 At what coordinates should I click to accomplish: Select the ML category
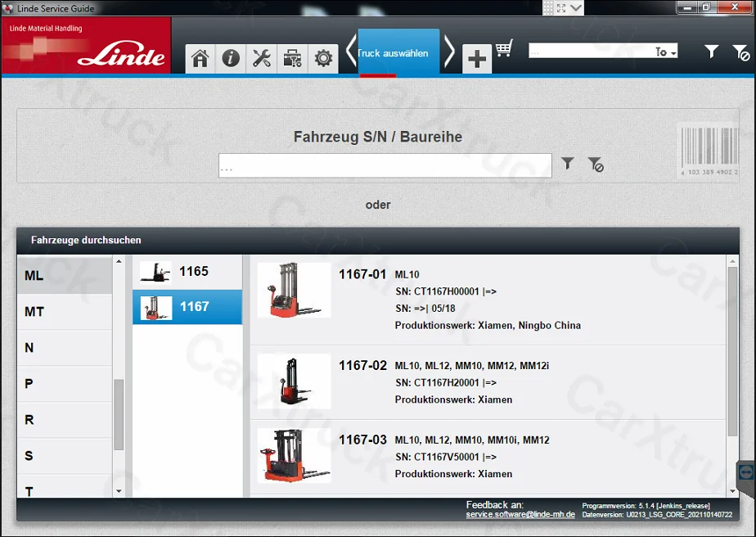click(x=65, y=276)
